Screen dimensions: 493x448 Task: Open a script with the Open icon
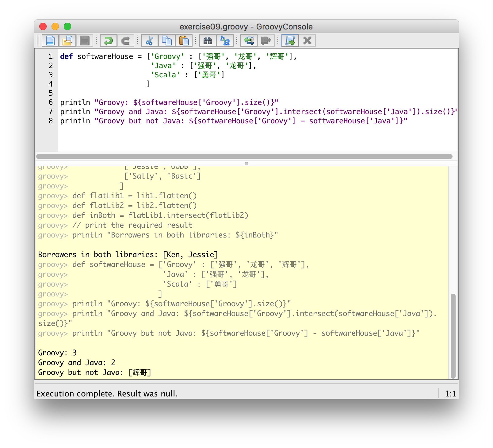coord(67,41)
